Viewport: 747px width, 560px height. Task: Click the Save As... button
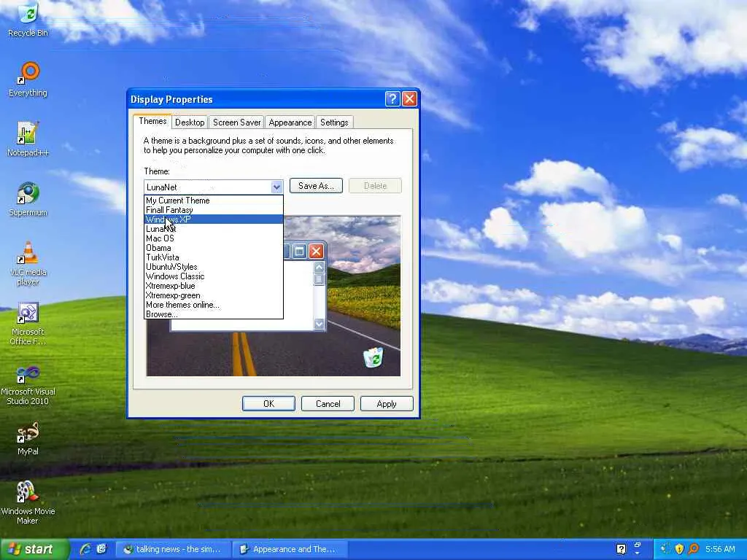click(x=316, y=186)
